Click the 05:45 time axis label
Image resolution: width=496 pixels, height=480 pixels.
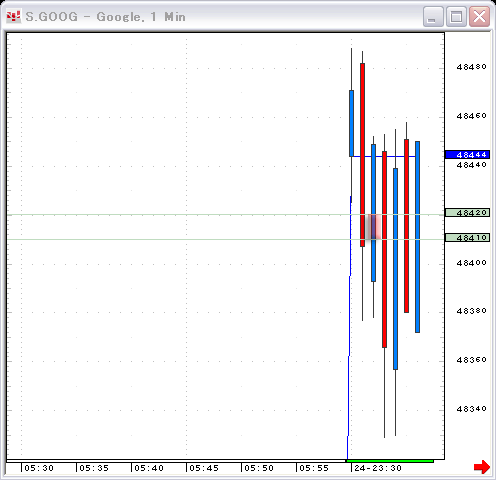[x=204, y=468]
